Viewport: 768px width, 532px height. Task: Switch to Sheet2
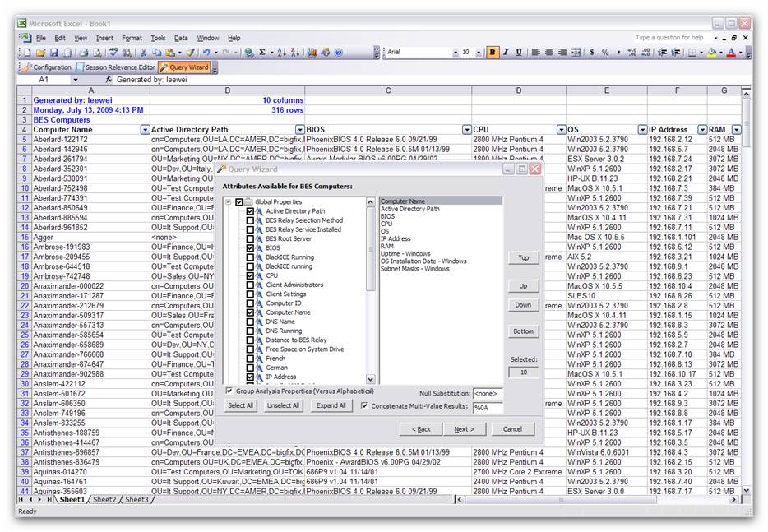point(105,499)
